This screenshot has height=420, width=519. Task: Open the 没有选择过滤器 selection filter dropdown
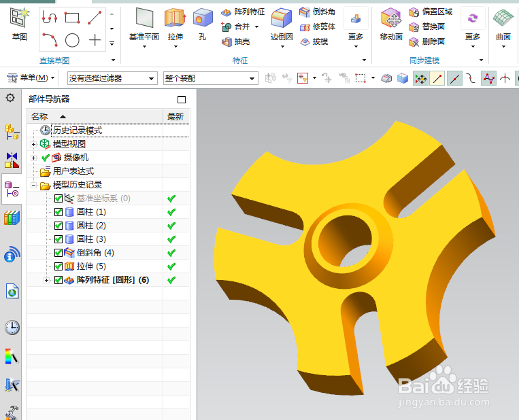[112, 78]
